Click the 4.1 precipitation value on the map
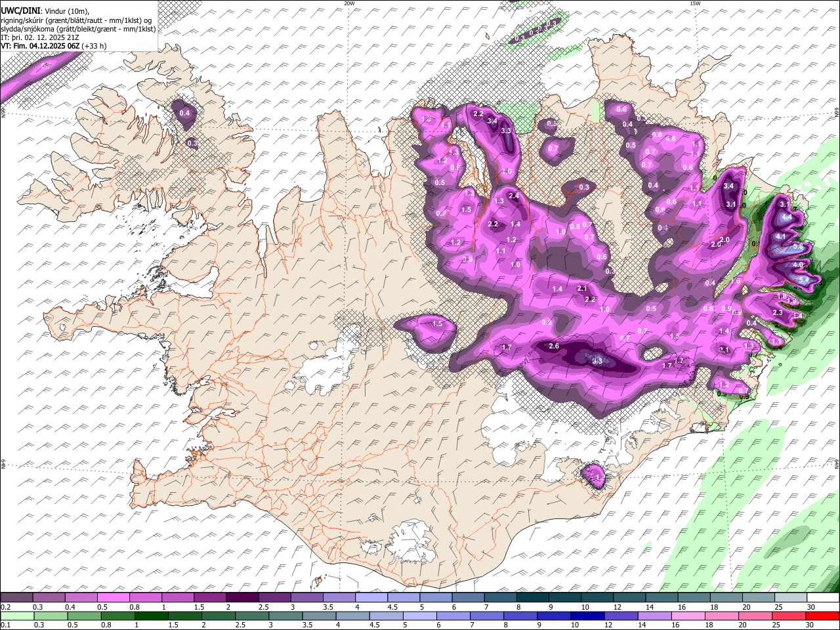The height and width of the screenshot is (630, 840). (x=781, y=236)
